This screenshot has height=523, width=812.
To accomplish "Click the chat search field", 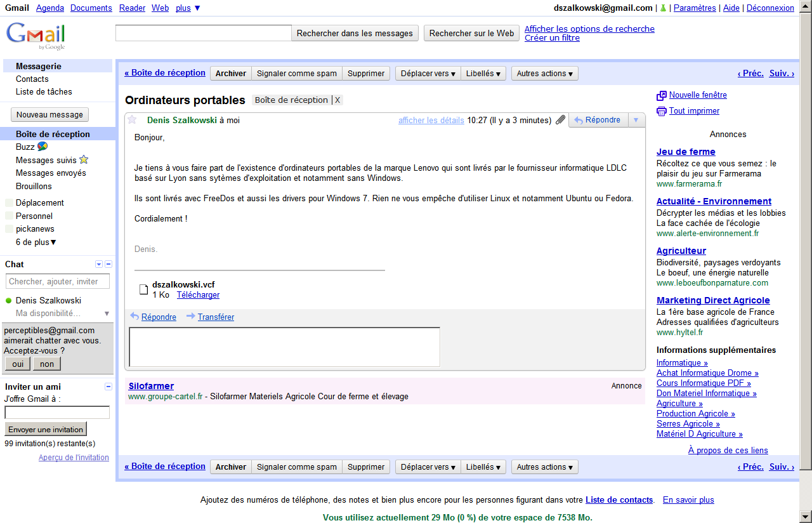I will click(x=58, y=281).
